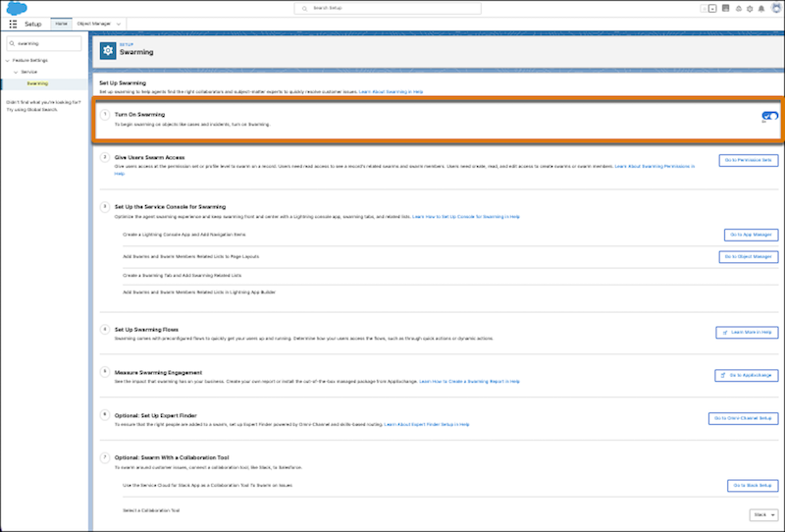Click the Go to Object Manager button

click(749, 257)
